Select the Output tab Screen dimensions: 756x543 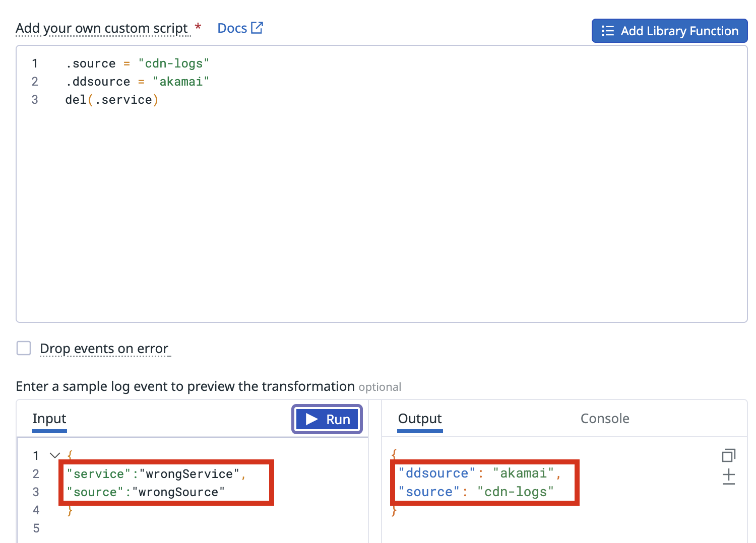coord(420,419)
